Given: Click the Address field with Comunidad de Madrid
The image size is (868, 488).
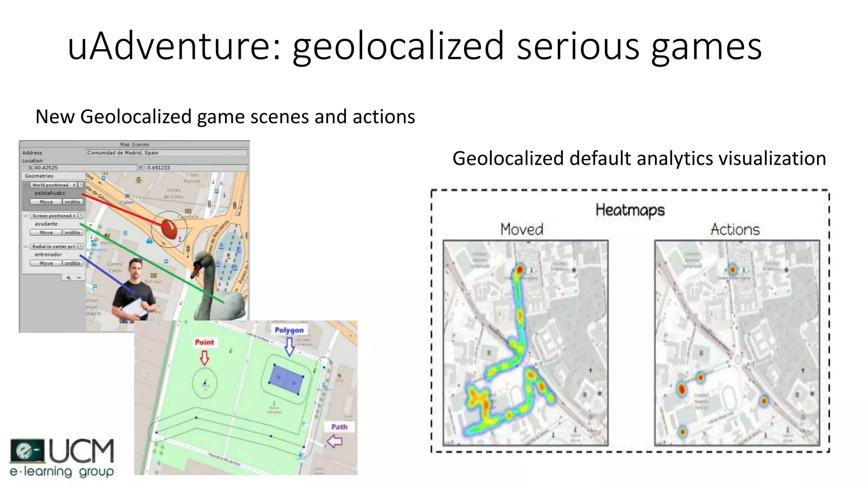Looking at the screenshot, I should pyautogui.click(x=167, y=153).
